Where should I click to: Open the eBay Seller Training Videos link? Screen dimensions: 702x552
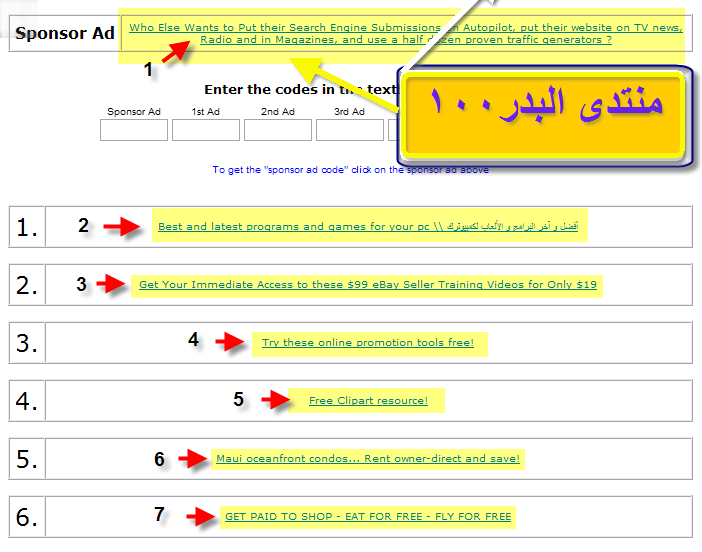pyautogui.click(x=367, y=285)
